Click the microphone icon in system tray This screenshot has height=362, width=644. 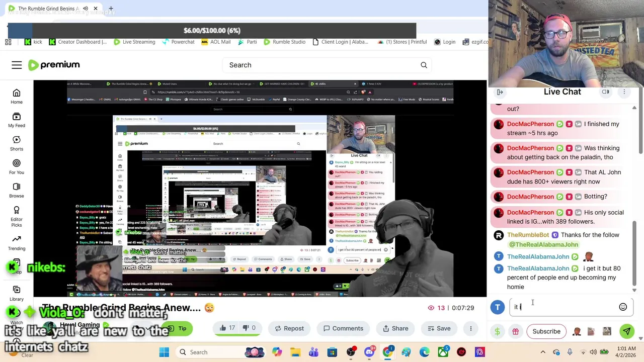click(570, 352)
